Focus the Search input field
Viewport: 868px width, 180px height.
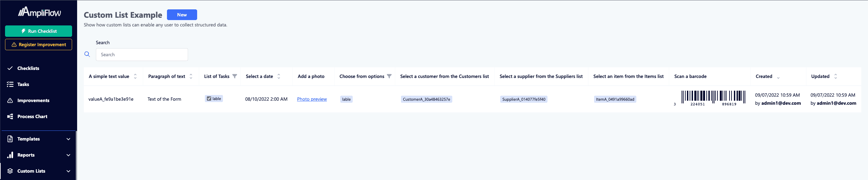pos(142,55)
